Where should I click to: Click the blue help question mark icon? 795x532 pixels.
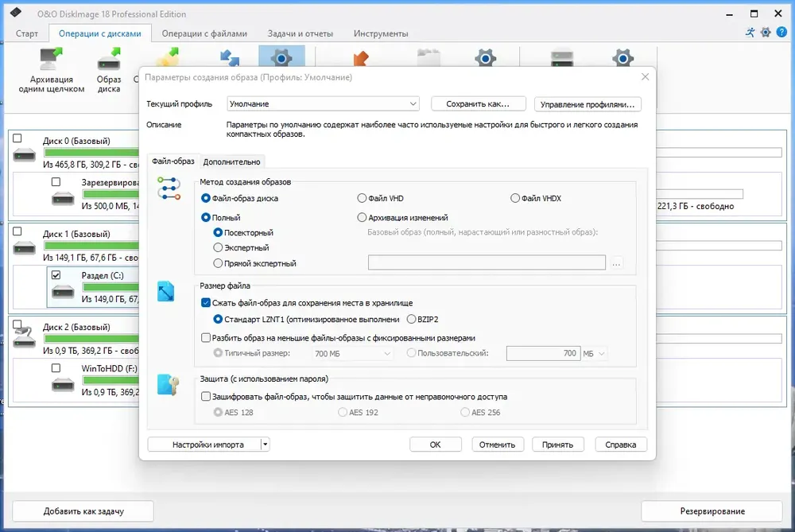[x=781, y=32]
